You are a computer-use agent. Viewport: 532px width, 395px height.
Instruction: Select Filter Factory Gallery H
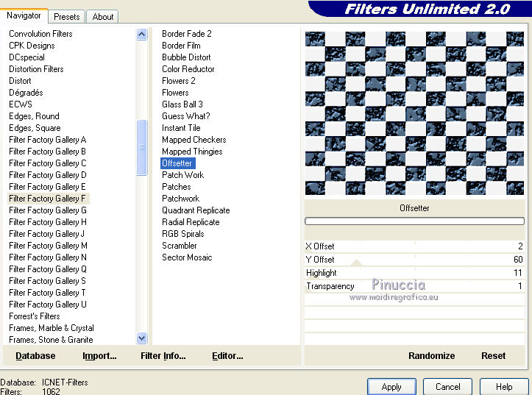click(x=48, y=222)
